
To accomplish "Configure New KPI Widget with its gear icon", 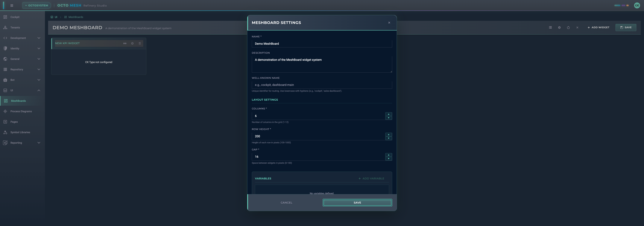I will point(132,43).
